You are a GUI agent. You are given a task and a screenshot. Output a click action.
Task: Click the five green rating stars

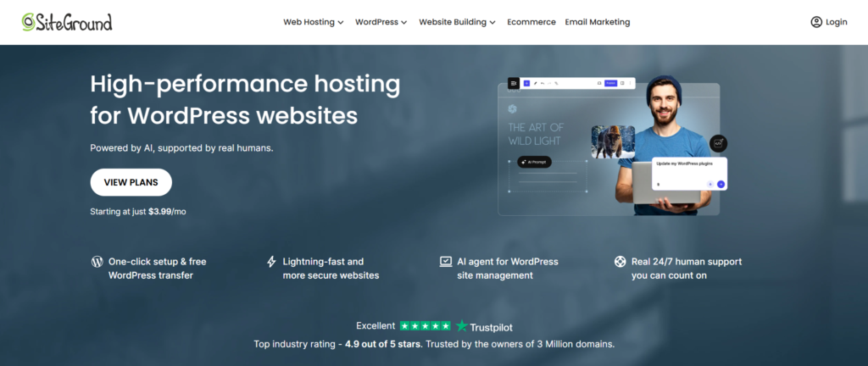(426, 326)
